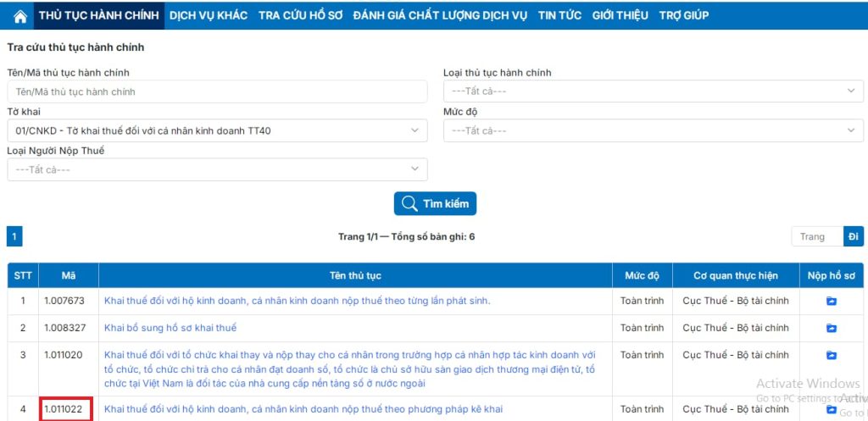The image size is (868, 421).
Task: Click the submit-file folder icon for procedure 1.008327
Action: (x=831, y=328)
